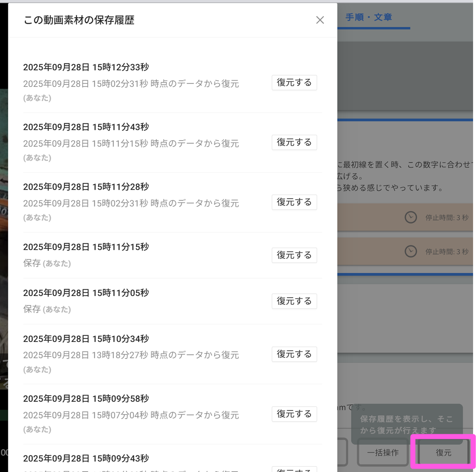Click the 保存 (あなた) label under 15時11分15秒

47,263
